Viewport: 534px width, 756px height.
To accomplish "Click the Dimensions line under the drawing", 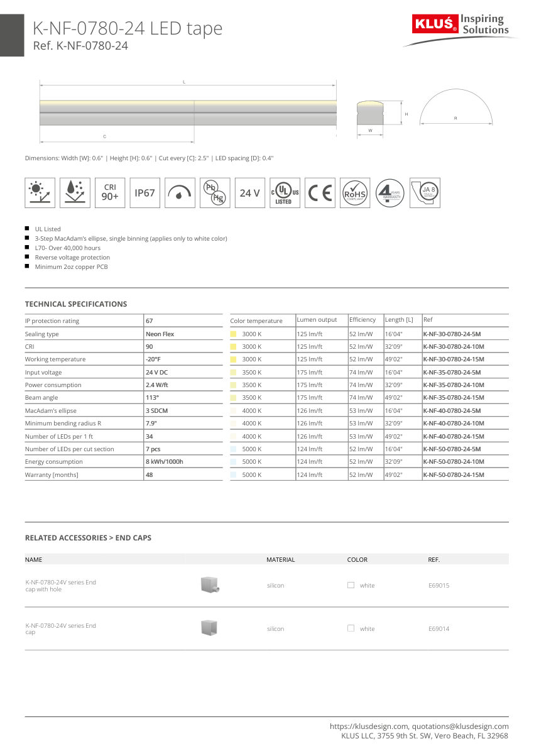I will click(x=150, y=158).
